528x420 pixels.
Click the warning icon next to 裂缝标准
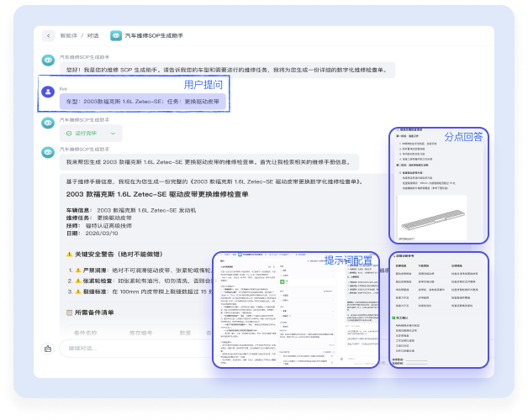coord(78,291)
